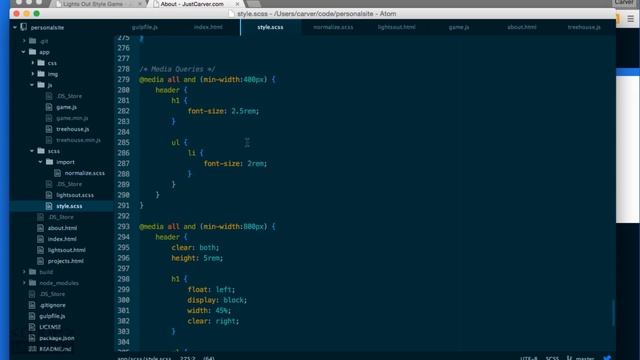Open the game.js editor tab
This screenshot has width=640, height=360.
(459, 27)
